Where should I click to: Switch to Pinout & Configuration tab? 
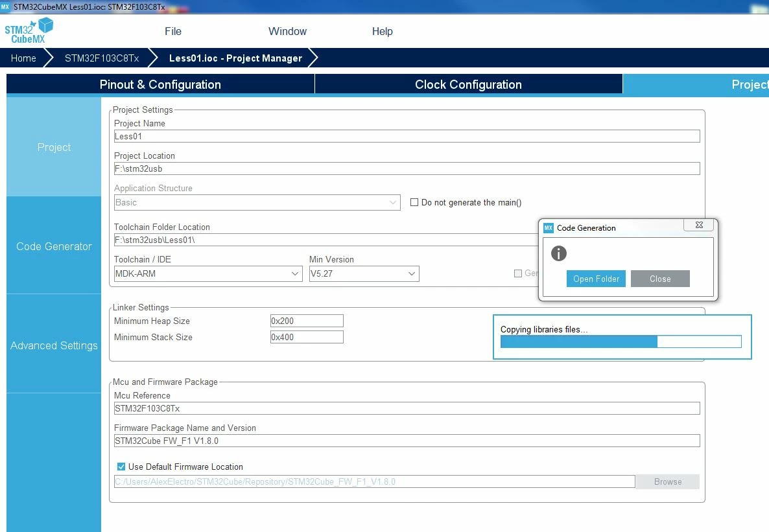coord(160,84)
